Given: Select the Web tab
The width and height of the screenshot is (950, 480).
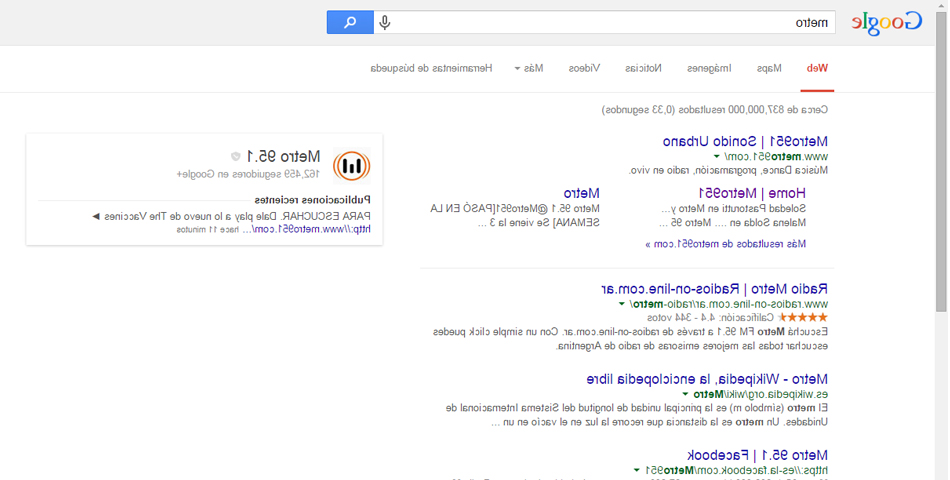Looking at the screenshot, I should click(x=817, y=68).
